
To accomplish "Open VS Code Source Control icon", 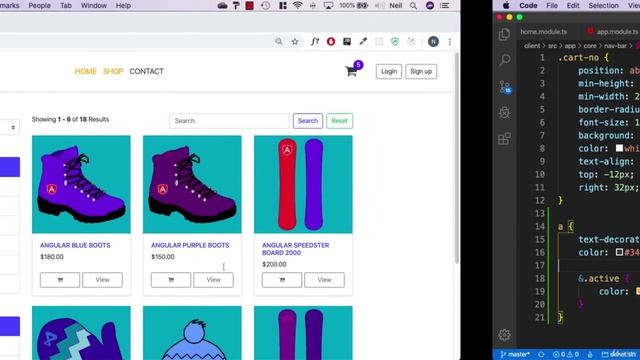I will pos(504,87).
